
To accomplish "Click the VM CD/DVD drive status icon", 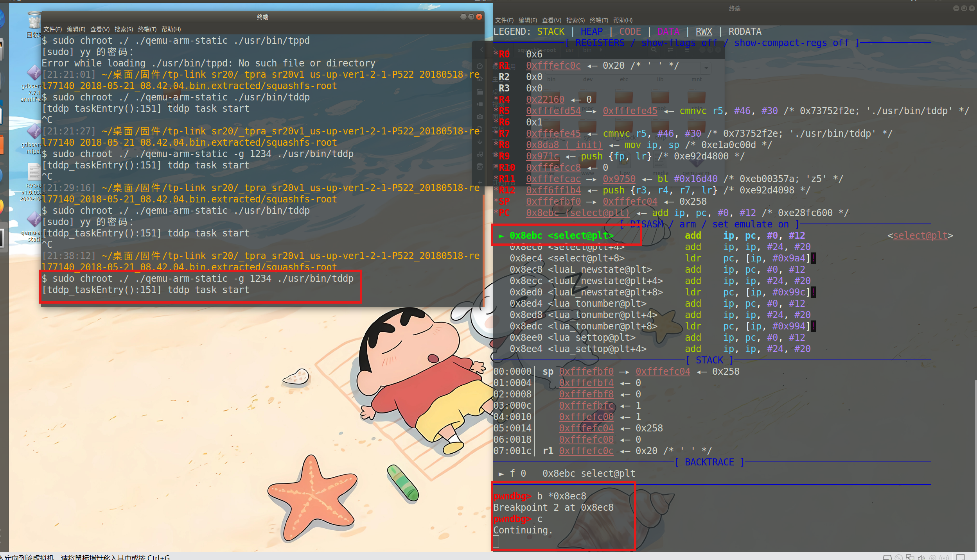I will [x=899, y=557].
